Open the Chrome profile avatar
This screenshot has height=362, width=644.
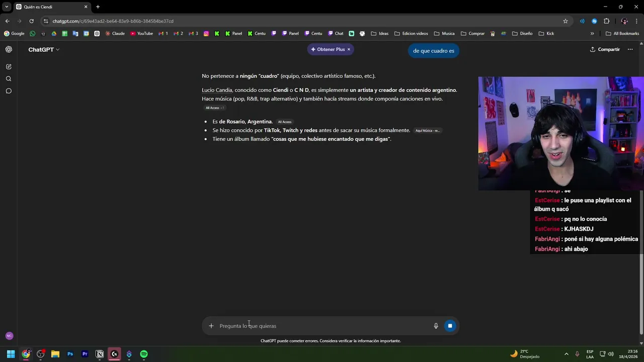click(x=624, y=21)
